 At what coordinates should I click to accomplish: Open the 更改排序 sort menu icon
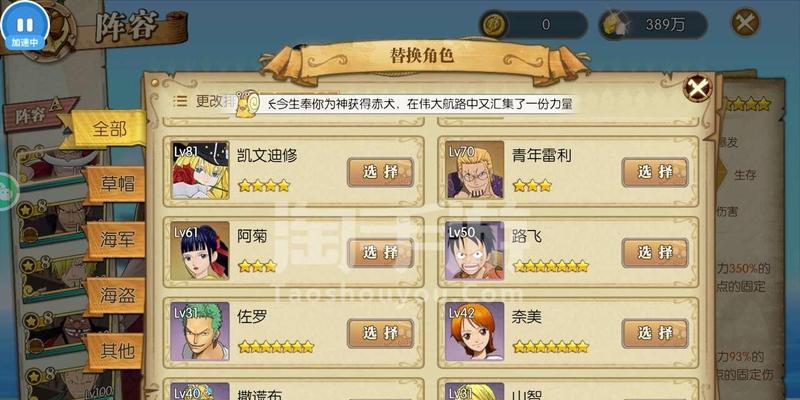point(180,101)
